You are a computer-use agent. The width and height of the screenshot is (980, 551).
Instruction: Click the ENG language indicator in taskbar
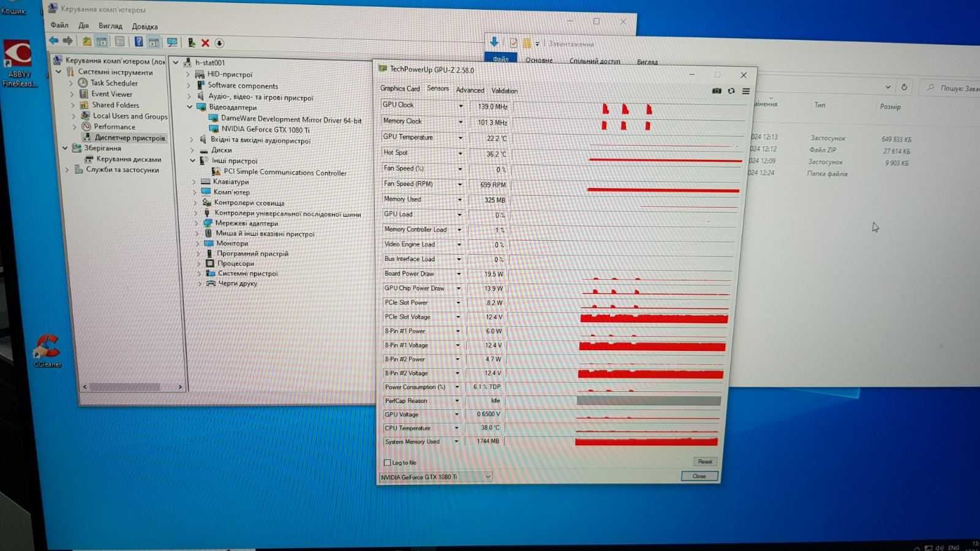[x=954, y=548]
